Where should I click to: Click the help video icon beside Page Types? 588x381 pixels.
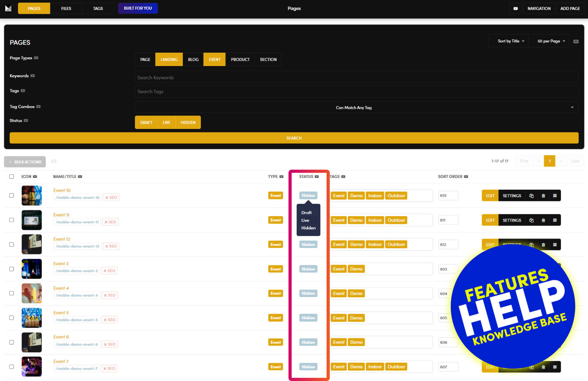coord(36,58)
